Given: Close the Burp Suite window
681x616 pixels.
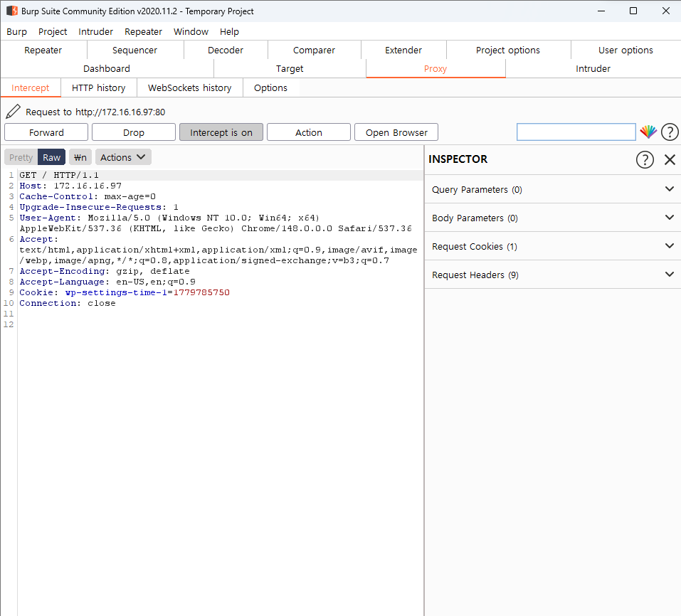Looking at the screenshot, I should pyautogui.click(x=666, y=11).
